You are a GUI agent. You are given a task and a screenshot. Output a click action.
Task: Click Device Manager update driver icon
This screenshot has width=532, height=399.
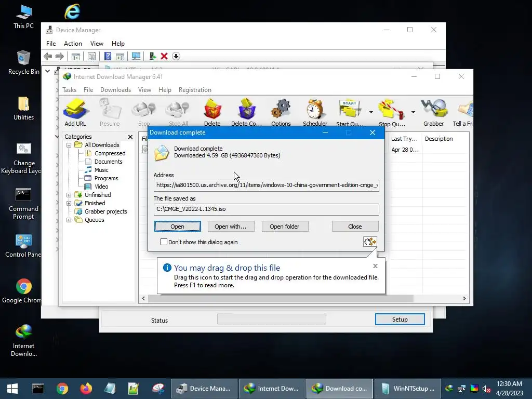[x=152, y=56]
